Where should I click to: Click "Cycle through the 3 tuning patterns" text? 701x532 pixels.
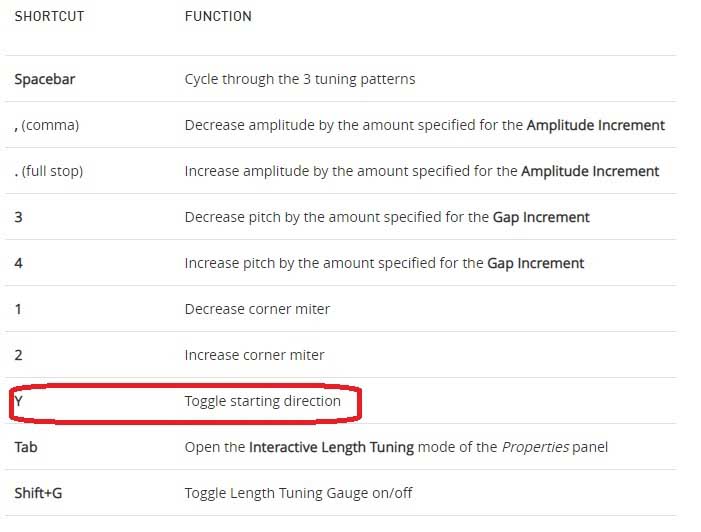[299, 79]
